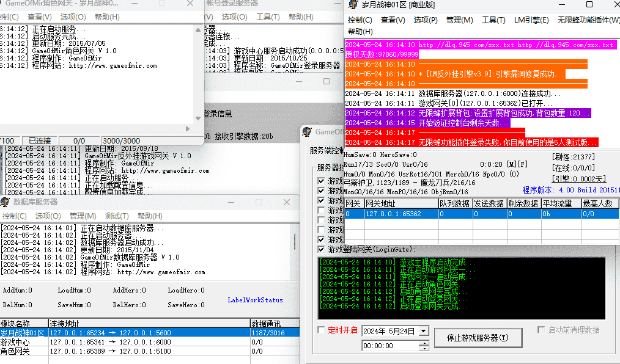620x364 pixels.
Task: Select gateway row 127.0.0.1:65362
Action: click(x=482, y=214)
